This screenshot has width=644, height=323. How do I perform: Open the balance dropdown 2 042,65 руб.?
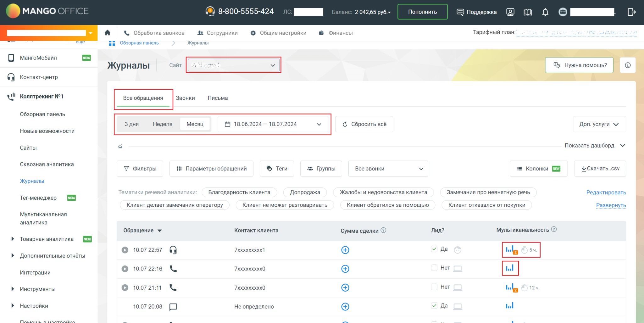(x=373, y=12)
